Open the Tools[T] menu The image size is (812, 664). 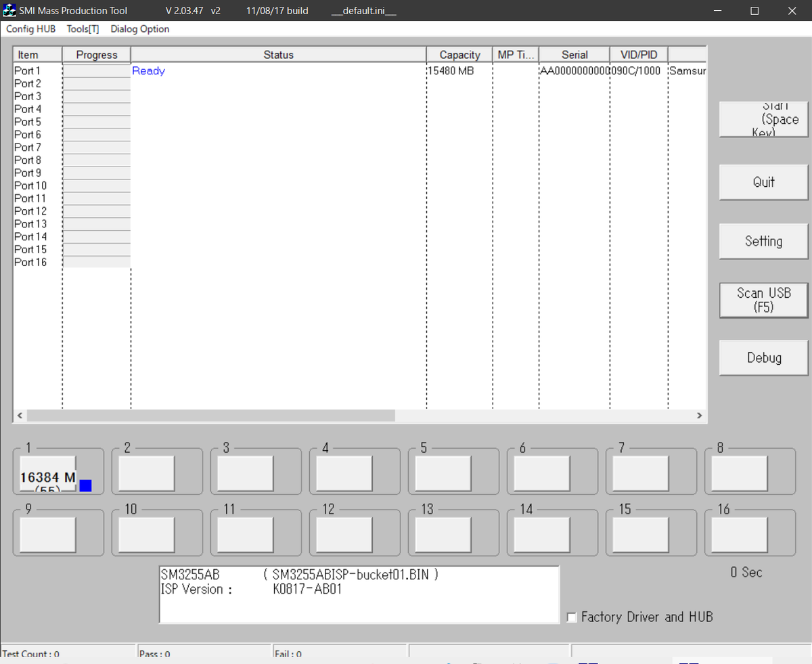[83, 29]
